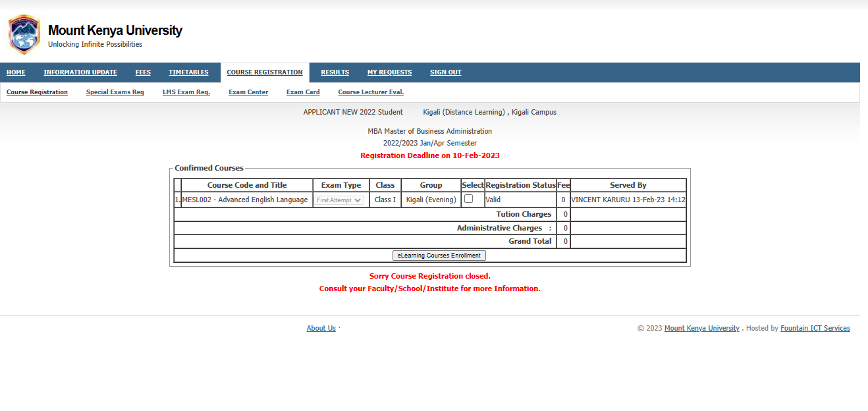The image size is (868, 411).
Task: Open the About Us footer link
Action: coord(321,328)
